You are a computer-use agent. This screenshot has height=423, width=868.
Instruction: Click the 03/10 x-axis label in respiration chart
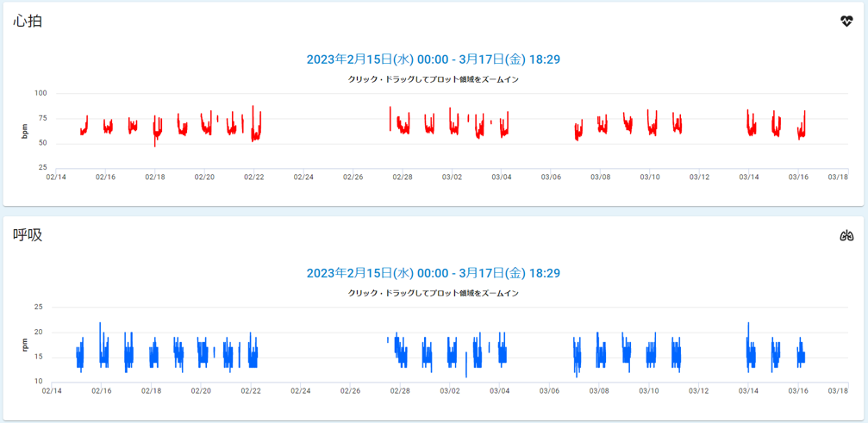click(649, 390)
